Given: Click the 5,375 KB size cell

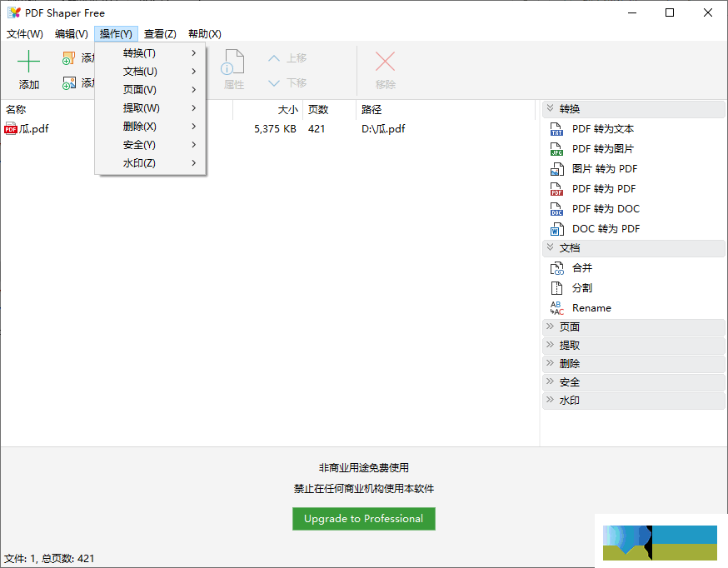Looking at the screenshot, I should (275, 129).
